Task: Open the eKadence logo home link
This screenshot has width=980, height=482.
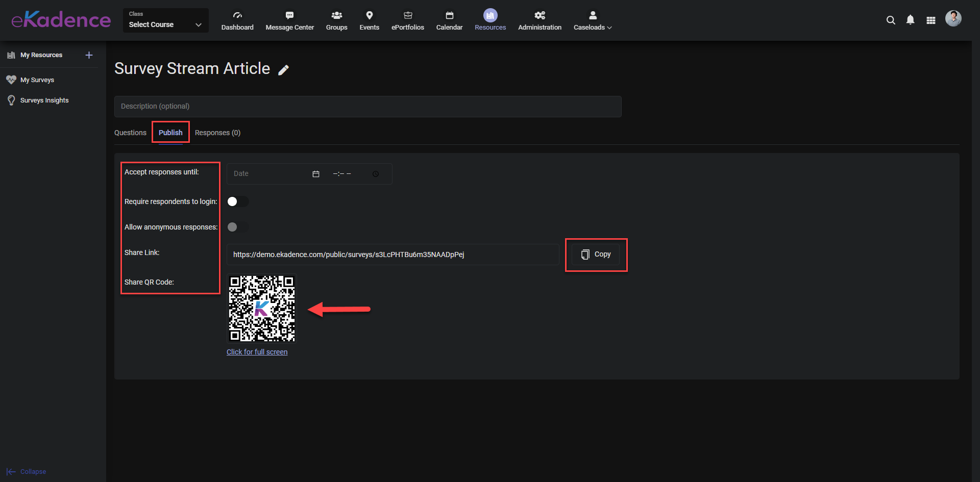Action: 61,20
